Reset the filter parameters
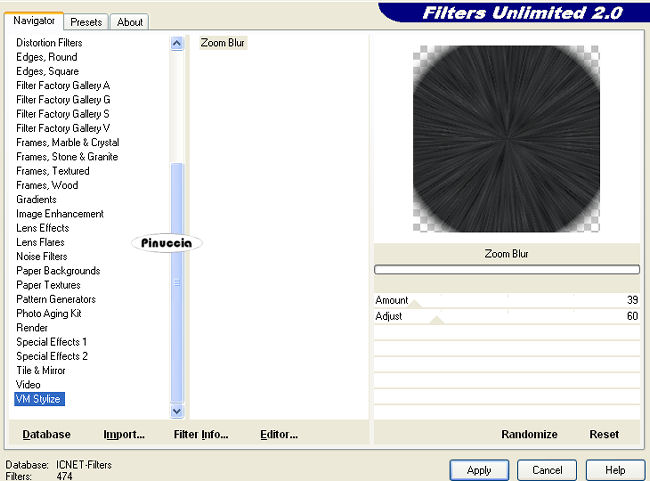The height and width of the screenshot is (481, 650). 604,434
